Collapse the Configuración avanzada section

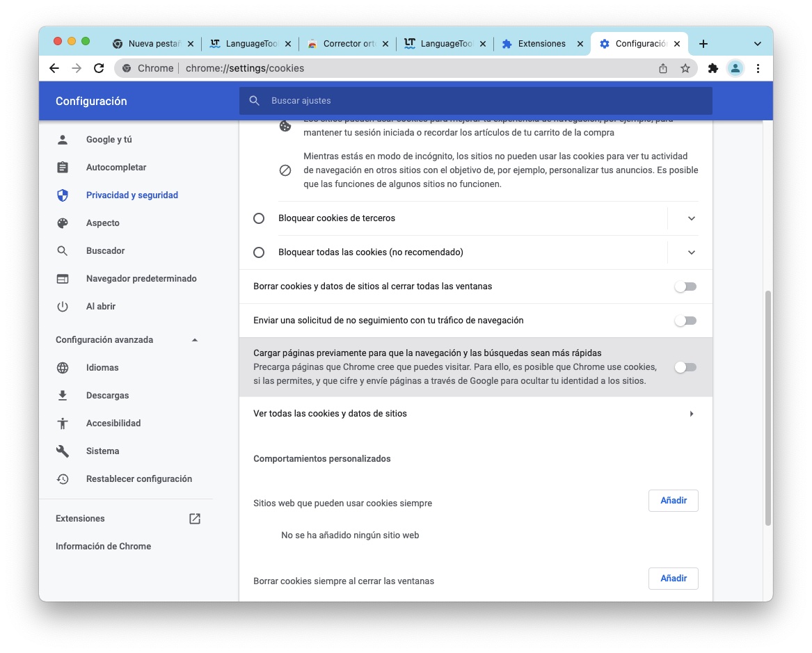click(195, 340)
